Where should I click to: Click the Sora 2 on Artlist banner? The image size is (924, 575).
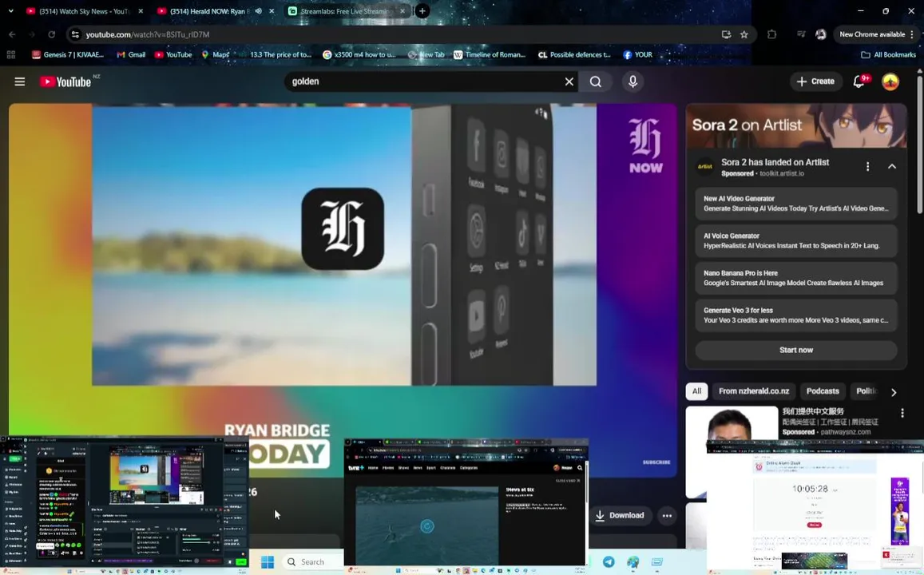(x=796, y=125)
